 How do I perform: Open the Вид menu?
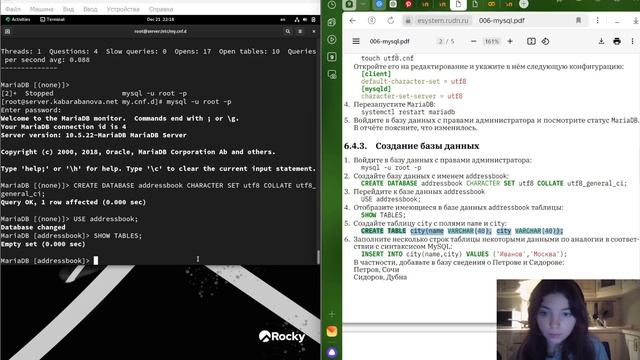[68, 9]
